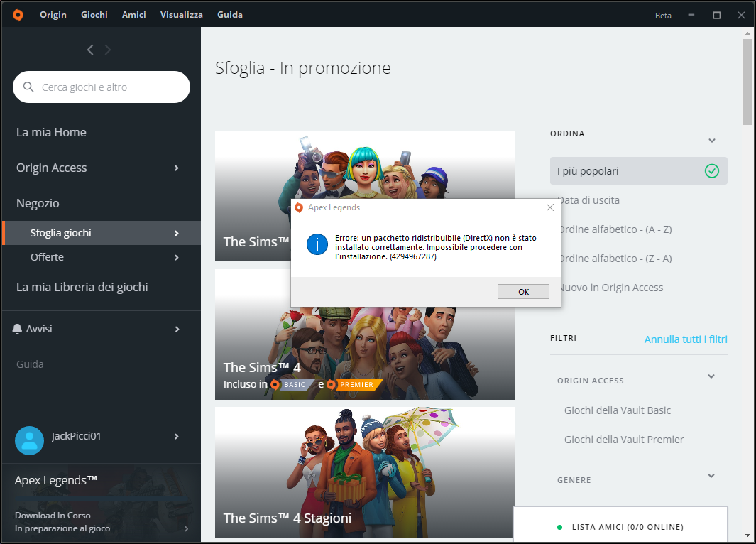The height and width of the screenshot is (544, 756).
Task: Minimize the Origin window
Action: pos(691,15)
